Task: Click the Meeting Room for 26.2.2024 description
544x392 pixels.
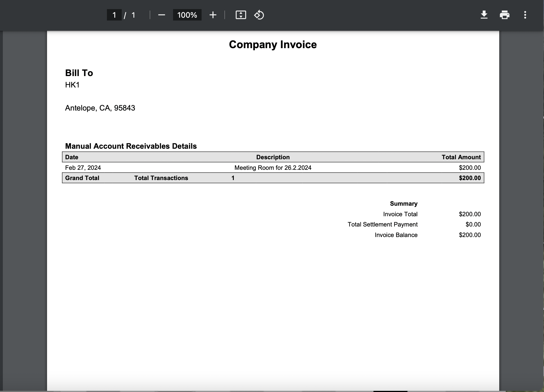Action: pyautogui.click(x=273, y=168)
